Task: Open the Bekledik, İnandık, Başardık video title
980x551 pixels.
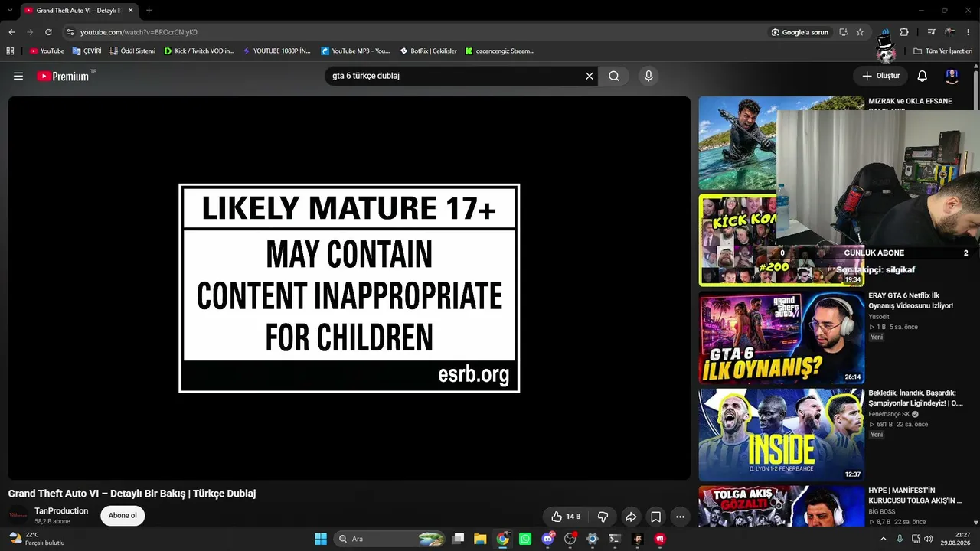Action: pos(916,398)
